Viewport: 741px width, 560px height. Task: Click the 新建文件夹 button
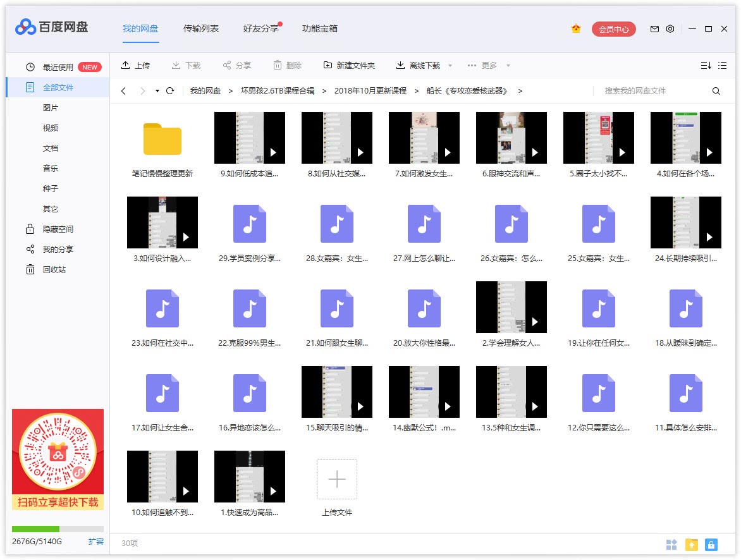tap(349, 65)
